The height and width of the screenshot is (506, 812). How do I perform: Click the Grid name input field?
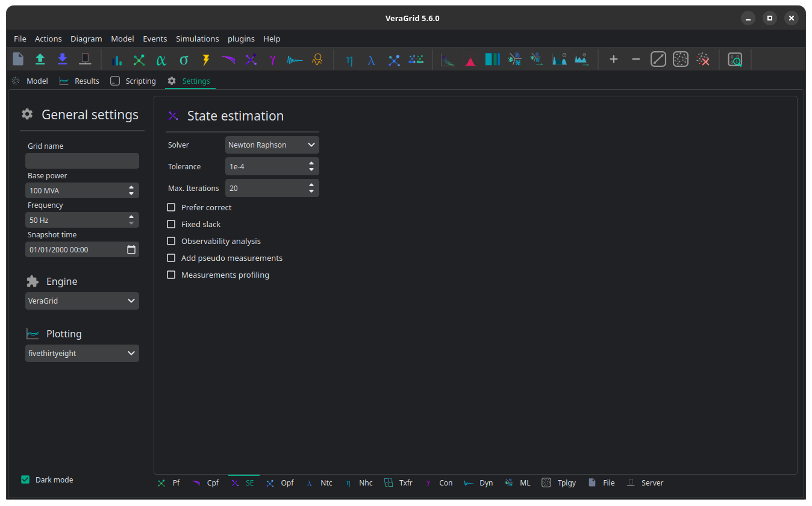pos(82,161)
